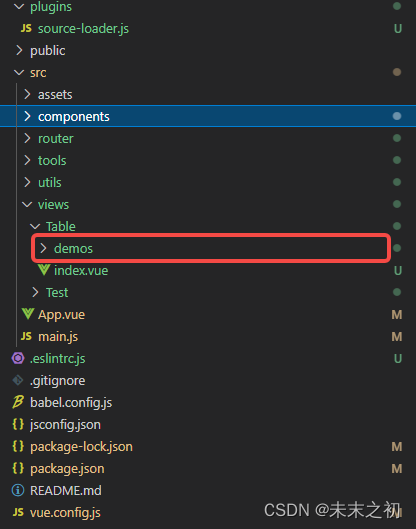Click the info icon next to README.md

pos(18,490)
